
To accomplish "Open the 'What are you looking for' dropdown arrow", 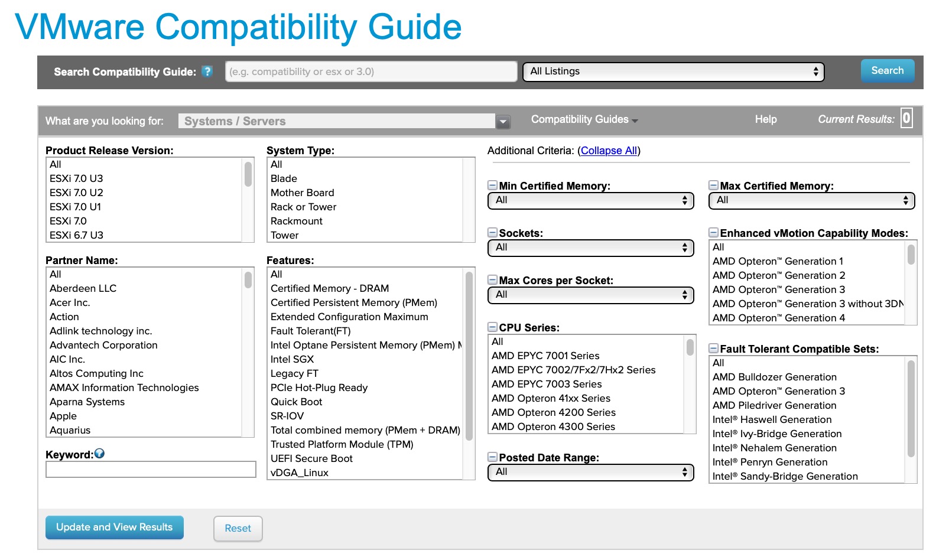I will click(503, 122).
